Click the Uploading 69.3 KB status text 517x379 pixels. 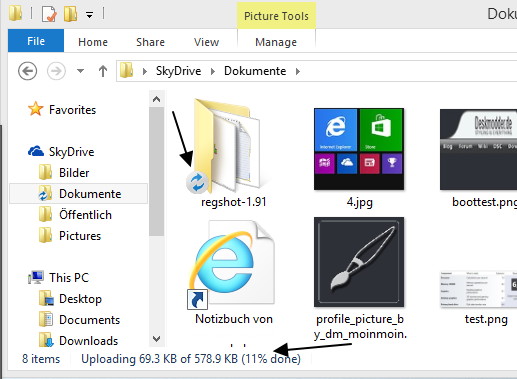click(x=191, y=359)
